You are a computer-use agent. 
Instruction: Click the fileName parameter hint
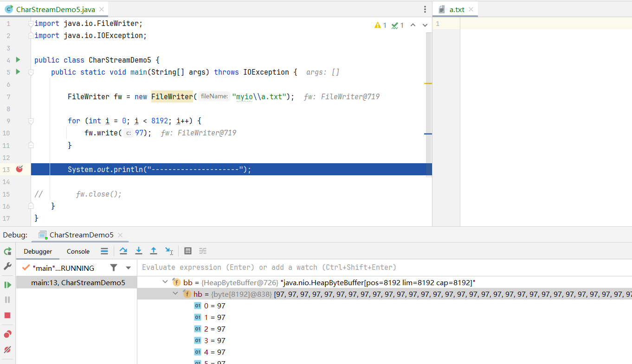pos(214,96)
